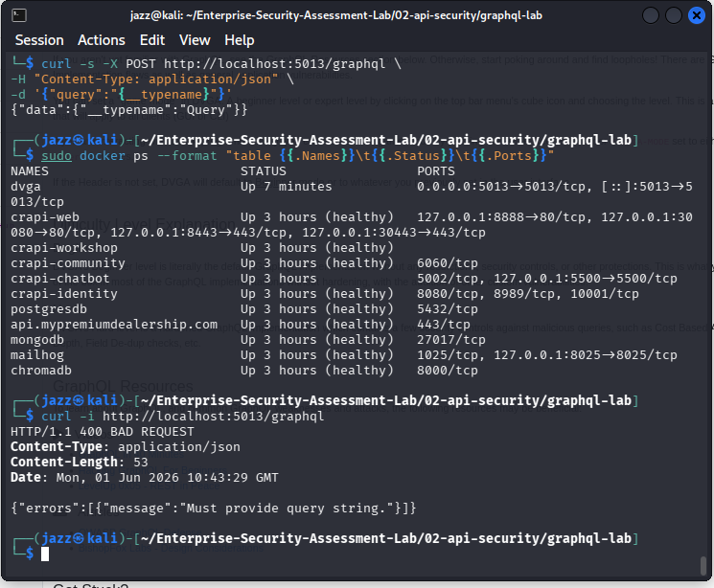The width and height of the screenshot is (714, 588).
Task: Click the window title path text
Action: (336, 15)
